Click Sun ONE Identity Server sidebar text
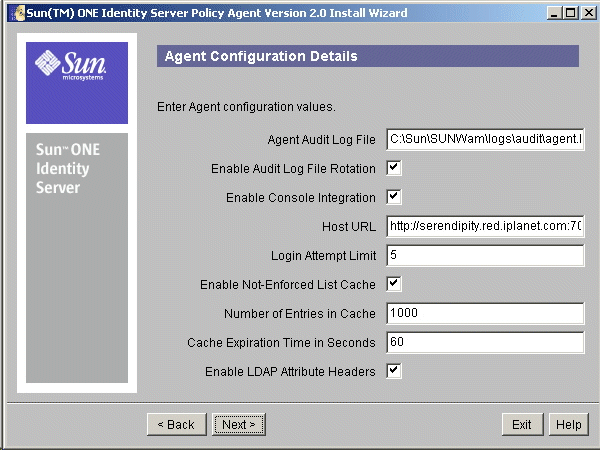600x450 pixels. [68, 168]
